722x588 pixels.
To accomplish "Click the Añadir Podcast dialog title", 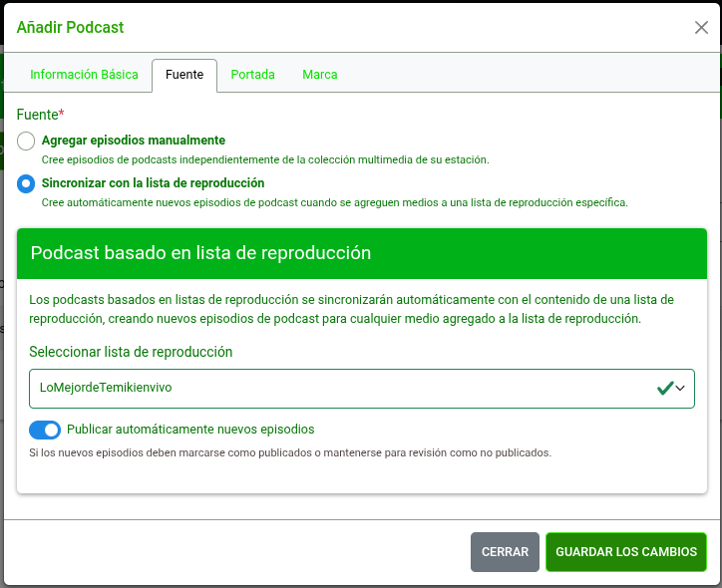I will pyautogui.click(x=71, y=28).
